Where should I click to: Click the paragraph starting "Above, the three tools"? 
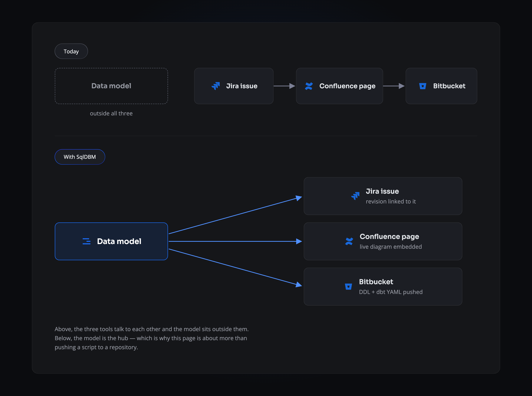coord(152,338)
